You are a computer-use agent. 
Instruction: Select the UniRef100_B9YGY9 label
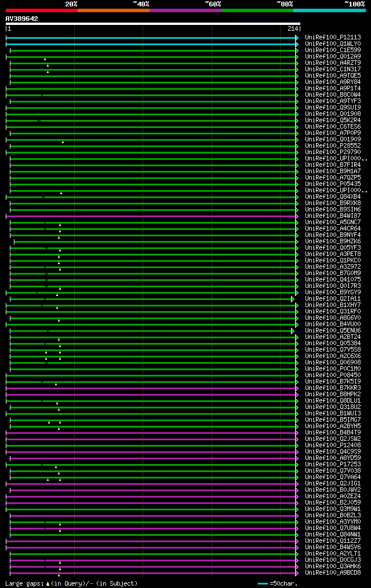(x=333, y=293)
